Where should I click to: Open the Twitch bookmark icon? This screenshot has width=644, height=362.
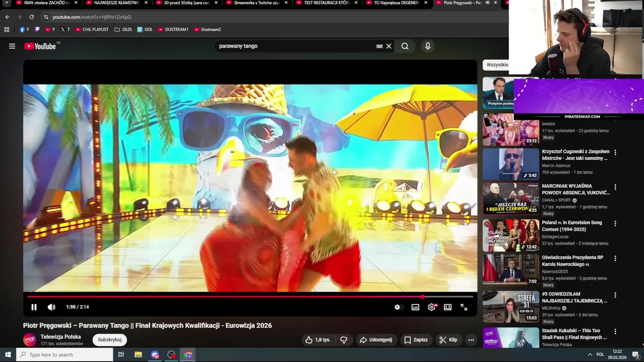pos(37,30)
